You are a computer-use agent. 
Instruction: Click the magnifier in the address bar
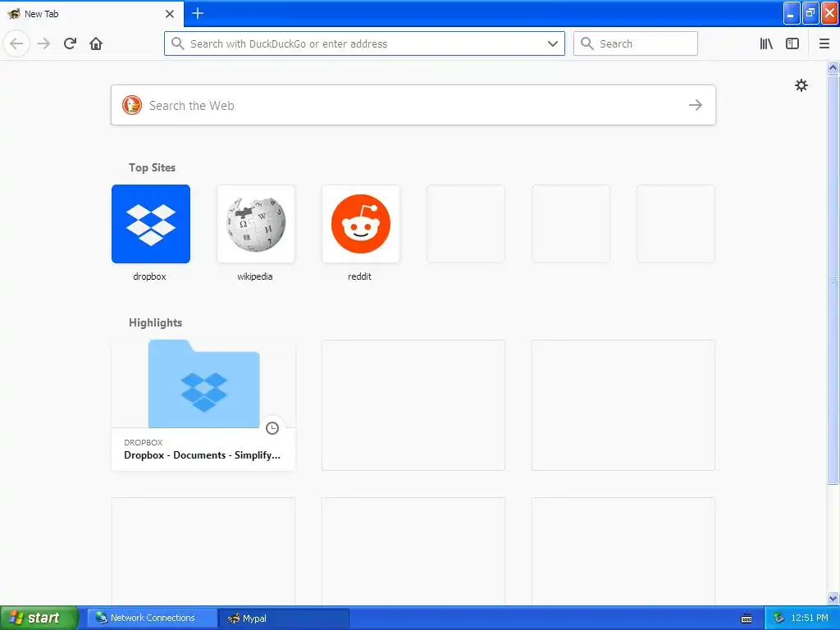tap(177, 43)
